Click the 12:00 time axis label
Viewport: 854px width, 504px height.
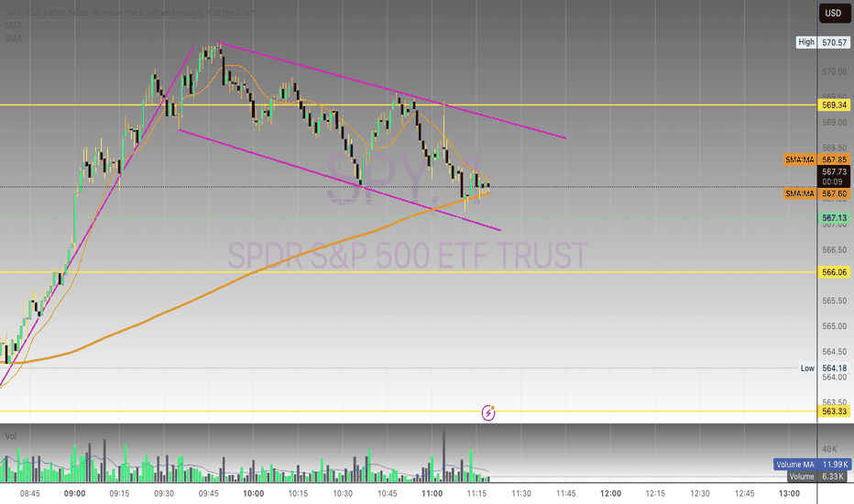tap(610, 494)
